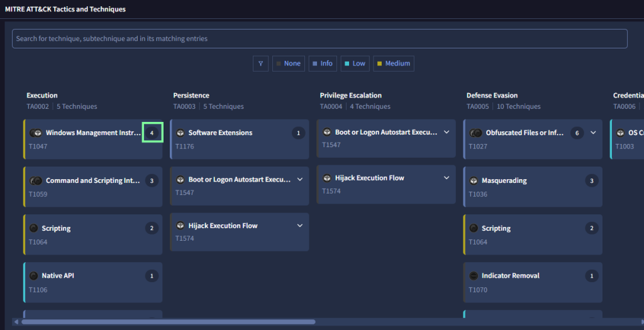This screenshot has height=330, width=644.
Task: Click the icon beside Windows Management Instrumentation
Action: pos(36,133)
